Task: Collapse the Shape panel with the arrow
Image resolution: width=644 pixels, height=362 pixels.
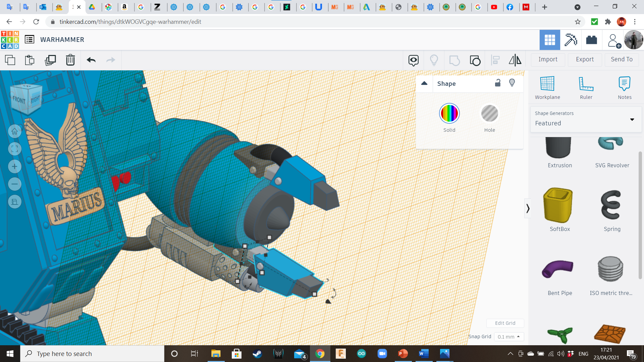Action: 424,83
